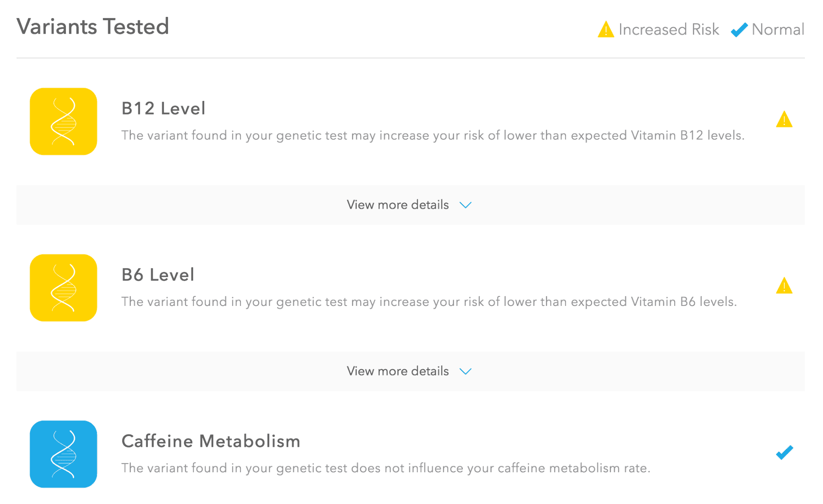Image resolution: width=823 pixels, height=504 pixels.
Task: Click the blue DNA icon for Caffeine Metabolism
Action: tap(63, 454)
